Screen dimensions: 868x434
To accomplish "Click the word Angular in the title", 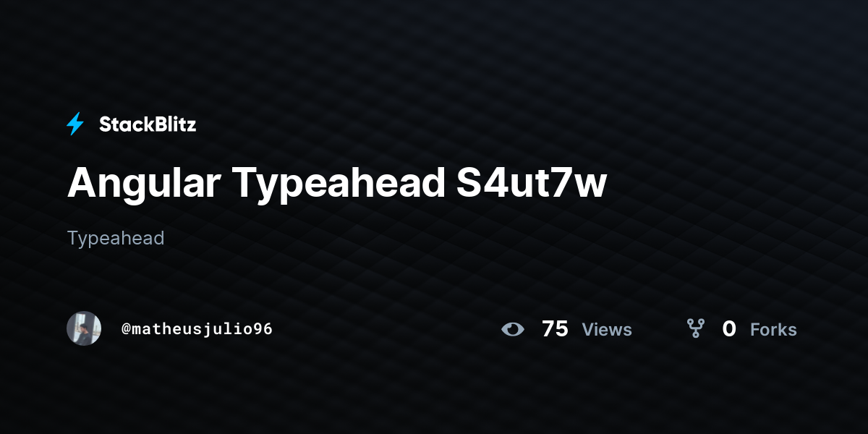I will (144, 184).
